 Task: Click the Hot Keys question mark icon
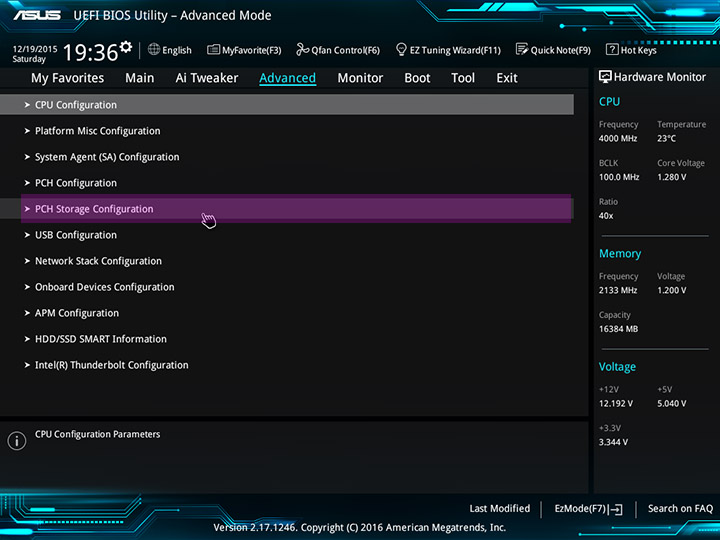[612, 49]
